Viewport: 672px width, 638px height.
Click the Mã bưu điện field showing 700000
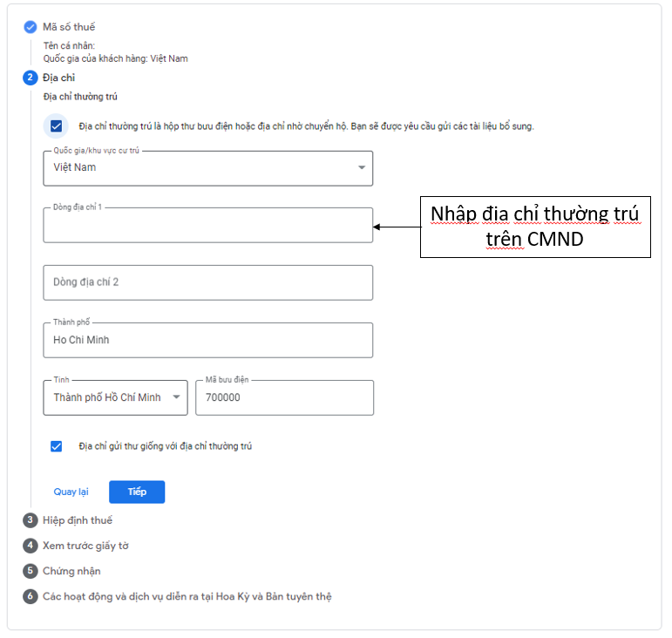pos(284,397)
